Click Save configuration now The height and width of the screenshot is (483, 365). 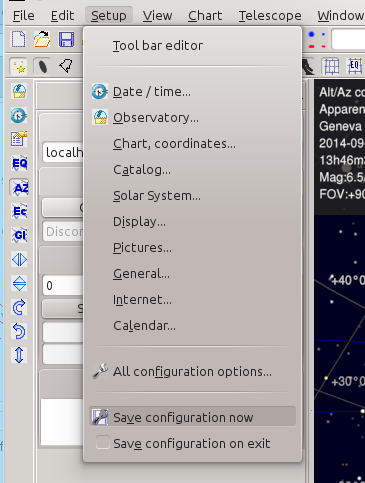[x=192, y=417]
